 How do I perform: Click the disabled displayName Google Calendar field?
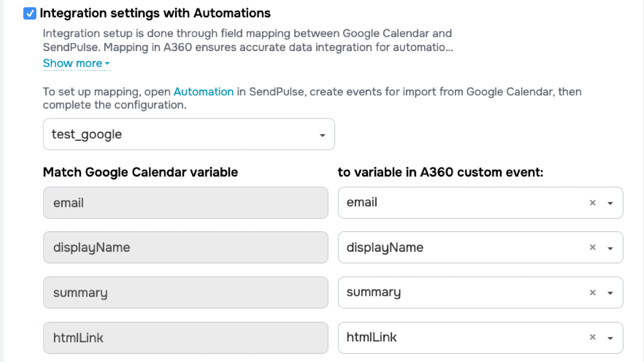click(x=186, y=247)
